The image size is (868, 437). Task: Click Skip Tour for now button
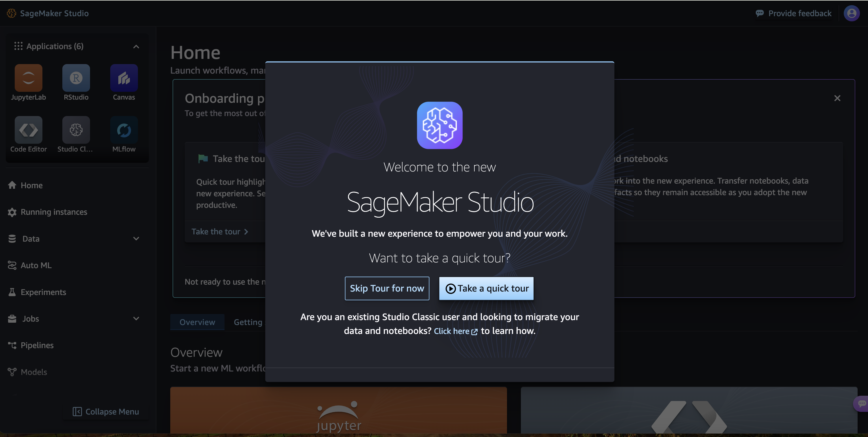[387, 288]
